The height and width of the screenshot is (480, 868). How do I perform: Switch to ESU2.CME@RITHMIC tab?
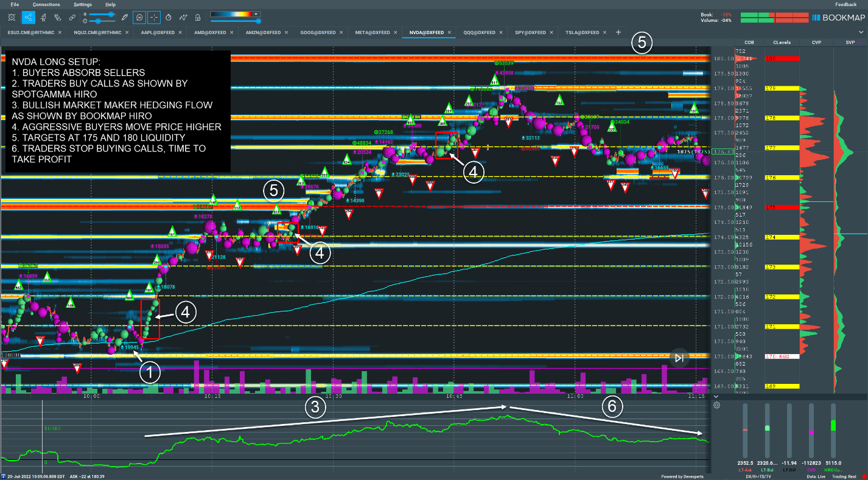click(x=30, y=32)
